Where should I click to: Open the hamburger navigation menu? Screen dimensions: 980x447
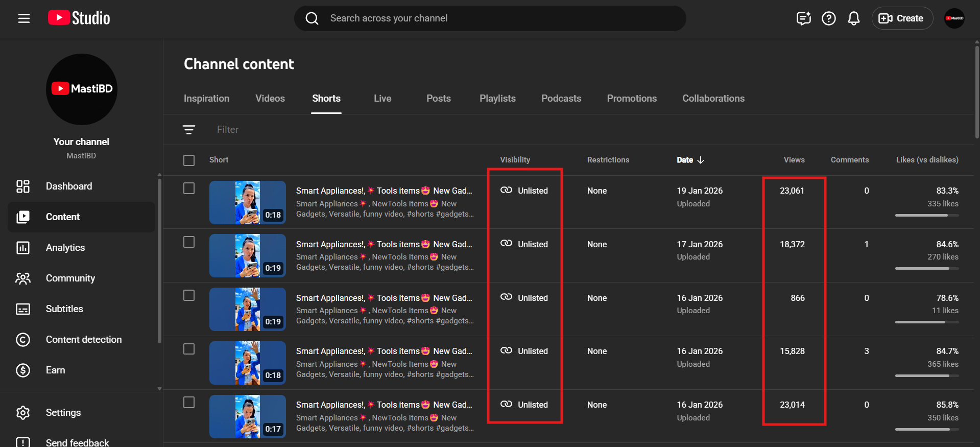tap(24, 18)
